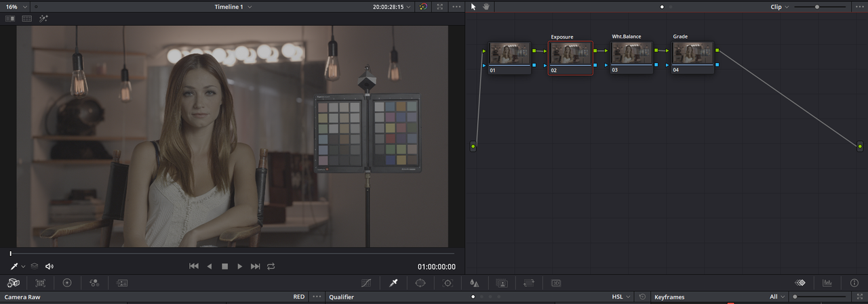Toggle the viewer image wipe icon
The image size is (868, 304).
point(10,18)
